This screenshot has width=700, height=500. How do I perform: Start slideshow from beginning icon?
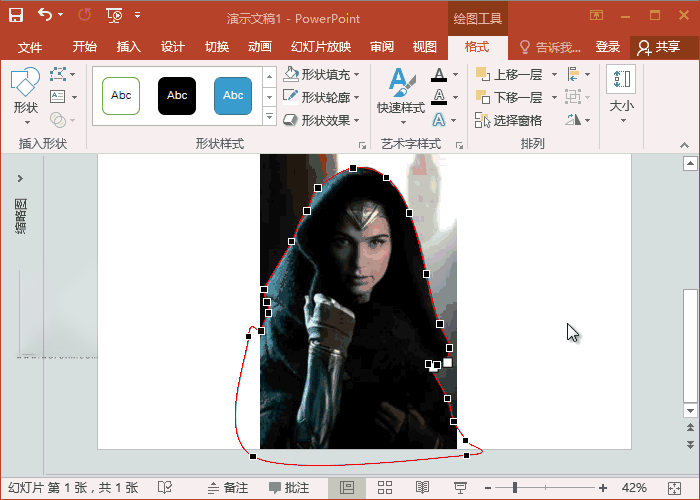(x=114, y=15)
